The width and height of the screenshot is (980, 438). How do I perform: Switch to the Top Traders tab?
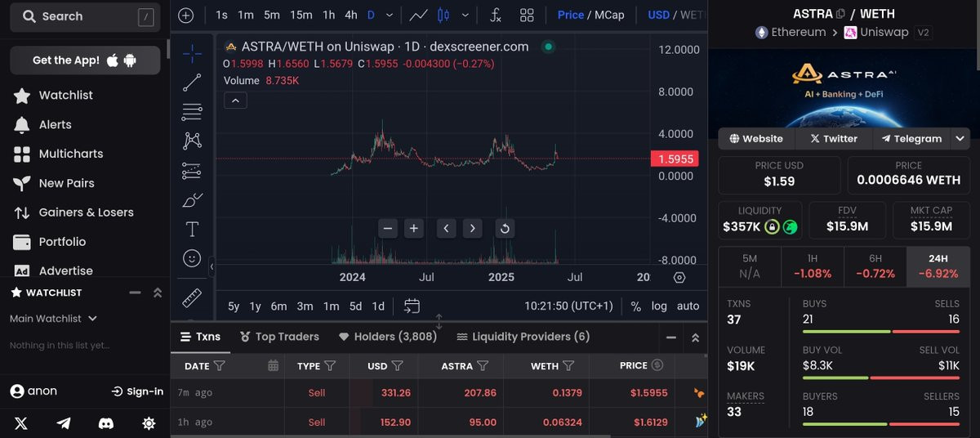click(280, 337)
